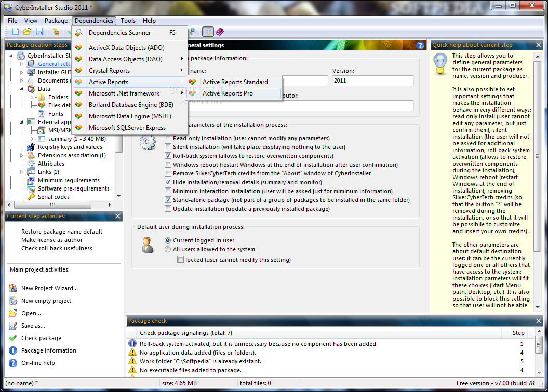Collapse the External app tree node
This screenshot has height=392, width=548.
[x=22, y=122]
